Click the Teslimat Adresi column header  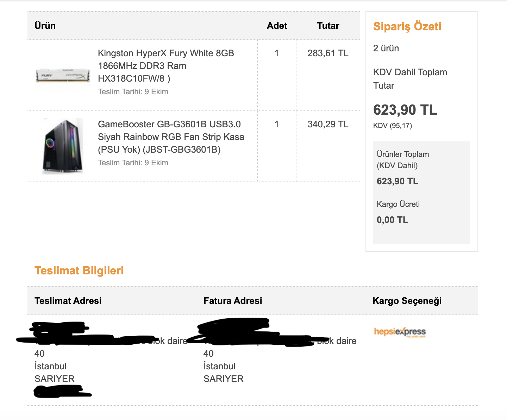(x=68, y=301)
